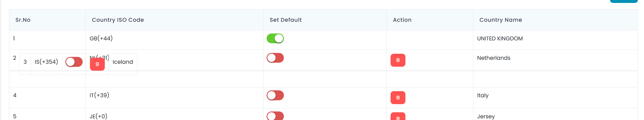Image resolution: width=644 pixels, height=120 pixels.
Task: Click the Country ISO Code column header
Action: [x=118, y=20]
